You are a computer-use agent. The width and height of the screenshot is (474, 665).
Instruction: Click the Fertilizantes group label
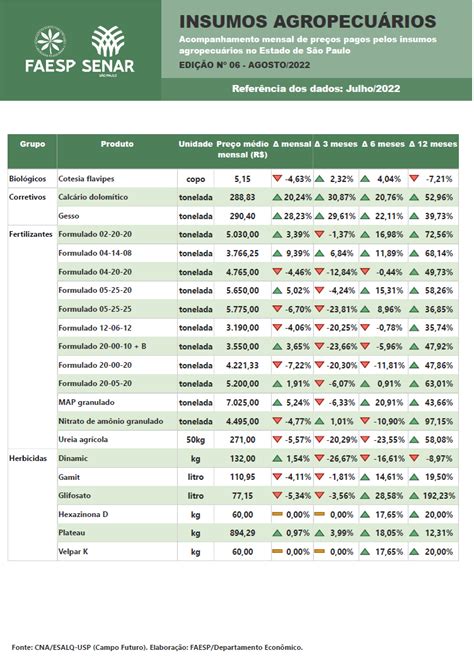click(31, 234)
